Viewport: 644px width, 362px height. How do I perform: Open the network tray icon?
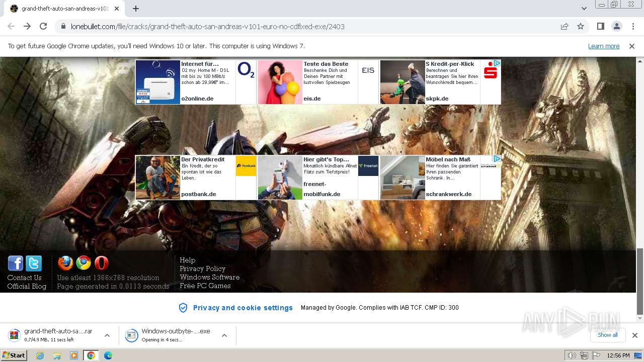point(584,355)
